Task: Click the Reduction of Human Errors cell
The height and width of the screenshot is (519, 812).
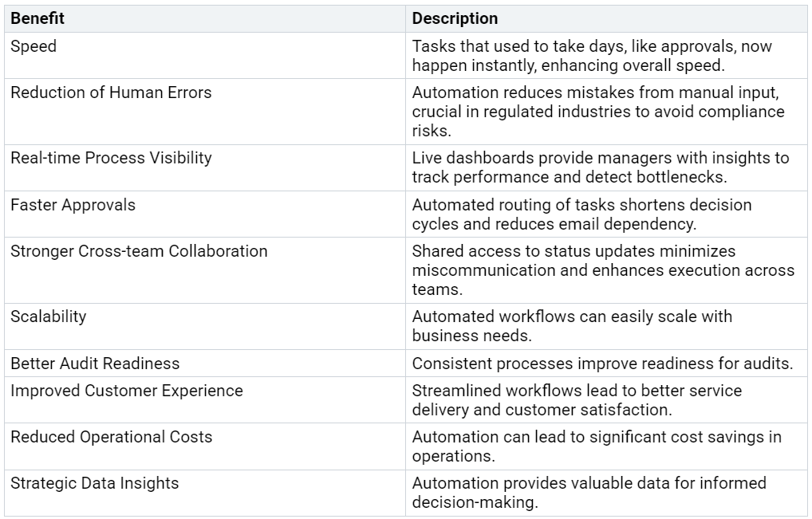Action: click(111, 92)
